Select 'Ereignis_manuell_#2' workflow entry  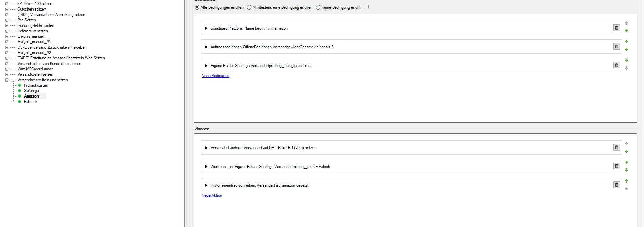34,53
